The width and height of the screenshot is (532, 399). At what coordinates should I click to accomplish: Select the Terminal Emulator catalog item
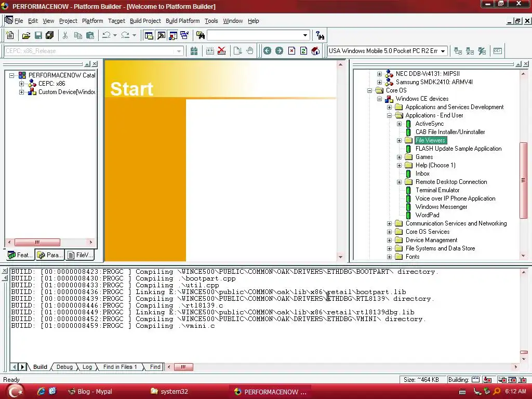(x=437, y=190)
